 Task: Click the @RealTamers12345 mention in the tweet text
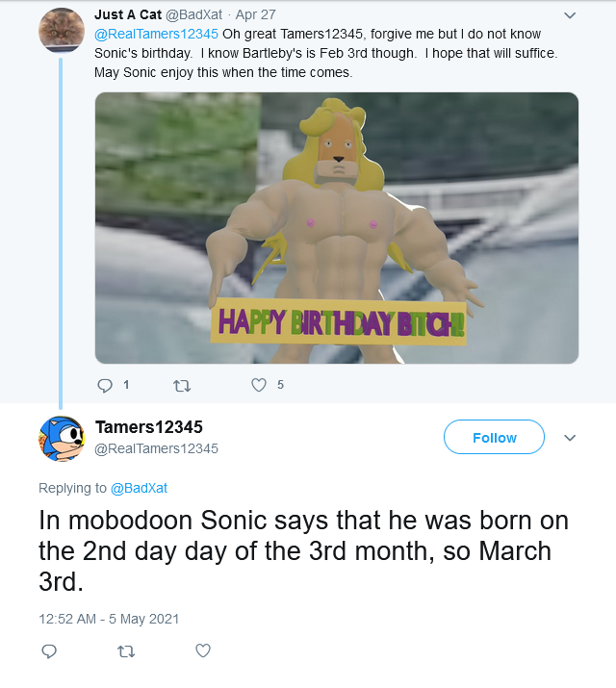(157, 35)
